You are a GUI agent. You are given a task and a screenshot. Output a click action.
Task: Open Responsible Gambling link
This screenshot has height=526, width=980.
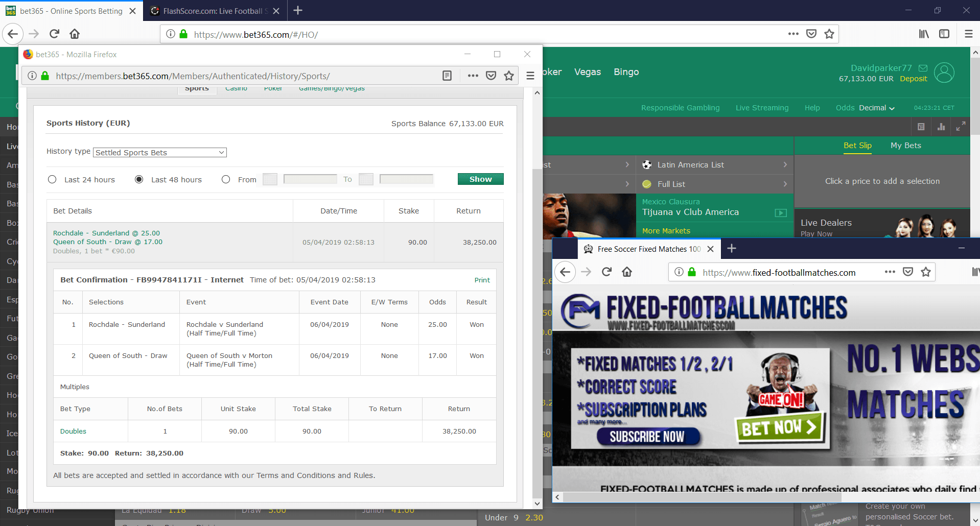[680, 108]
